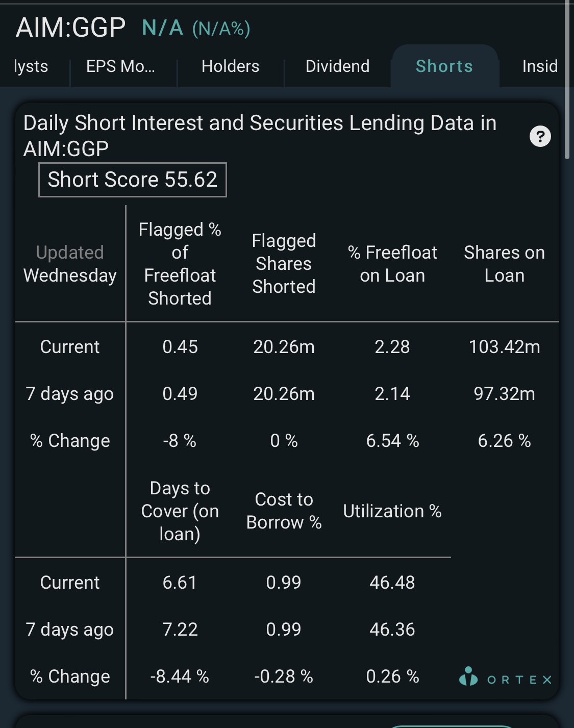Viewport: 574px width, 728px height.
Task: Click the current Shares on Loan value 103.42m
Action: tap(504, 347)
